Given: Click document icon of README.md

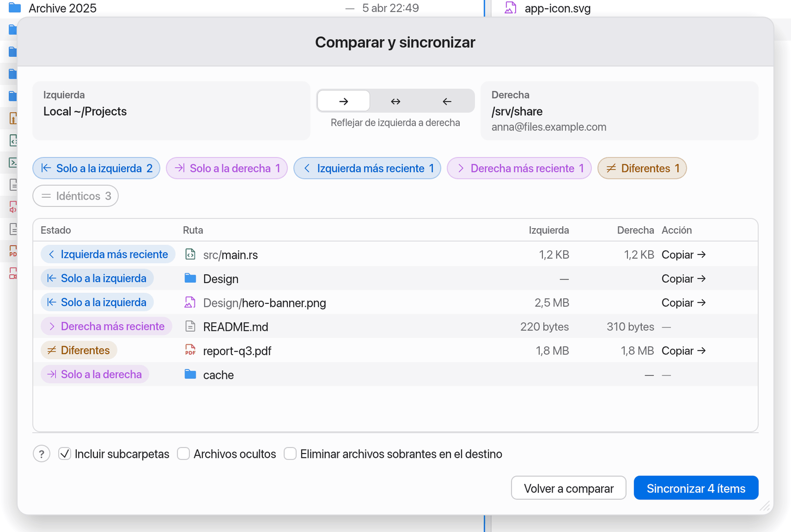Looking at the screenshot, I should coord(190,327).
